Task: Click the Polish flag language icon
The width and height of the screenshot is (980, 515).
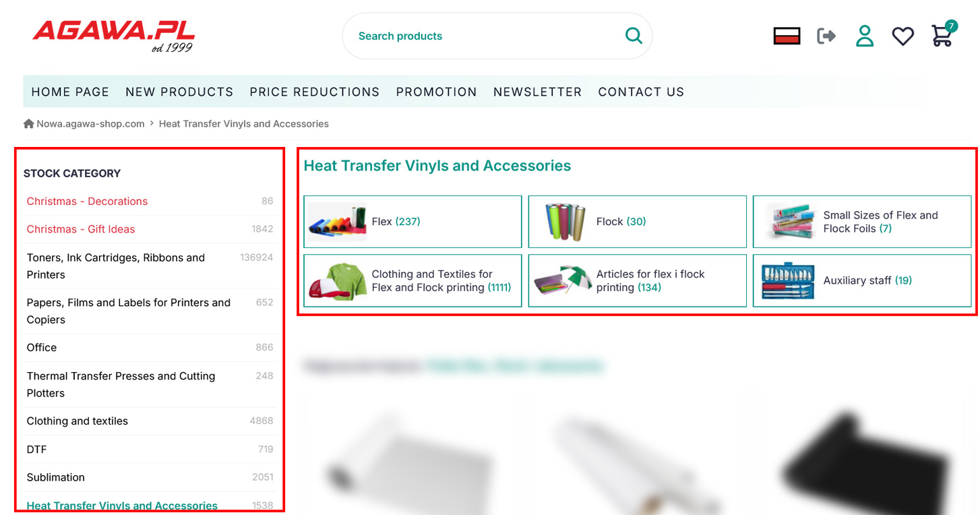Action: (787, 36)
